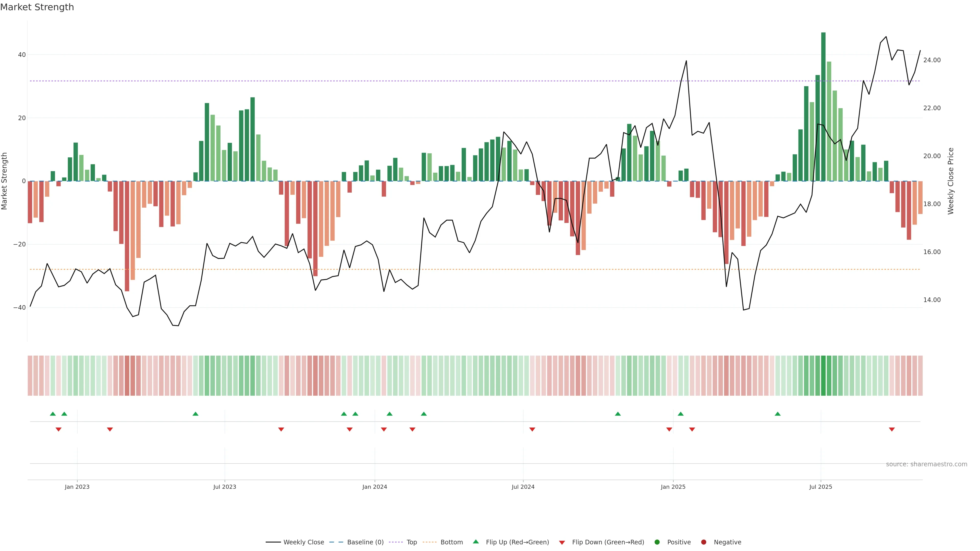The height and width of the screenshot is (551, 980).
Task: Click the Jul 2023 x-axis label
Action: [225, 487]
